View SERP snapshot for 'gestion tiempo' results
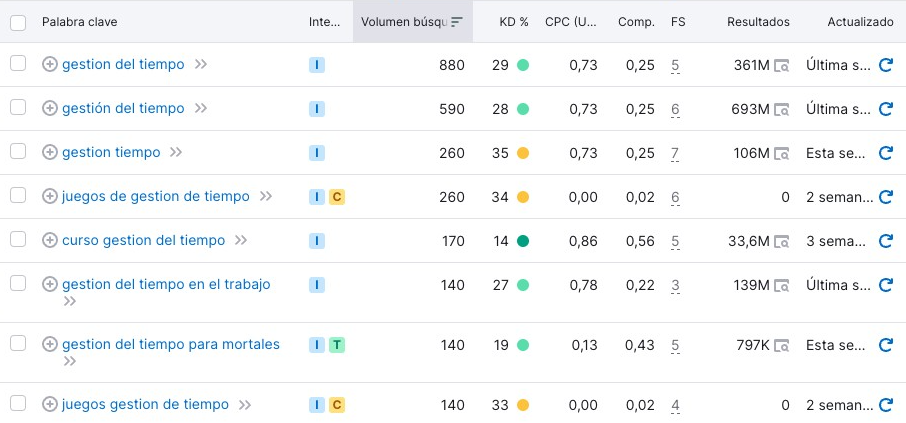 click(x=782, y=153)
